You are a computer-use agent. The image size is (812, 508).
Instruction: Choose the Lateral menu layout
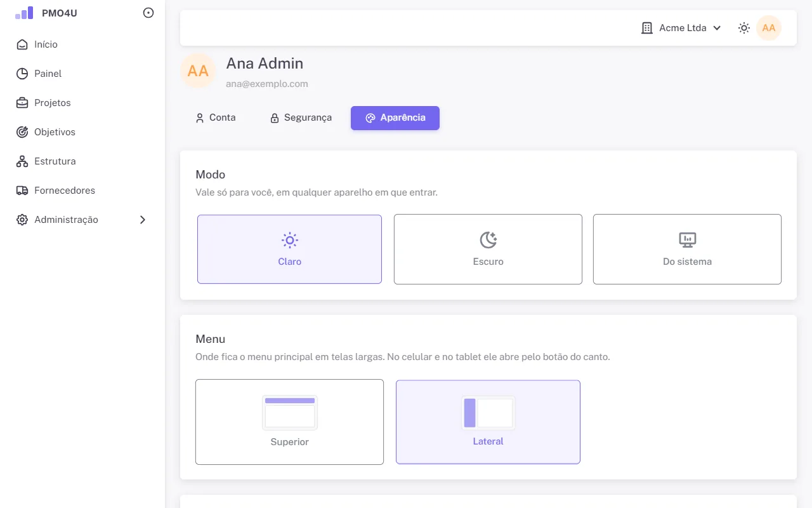coord(488,422)
